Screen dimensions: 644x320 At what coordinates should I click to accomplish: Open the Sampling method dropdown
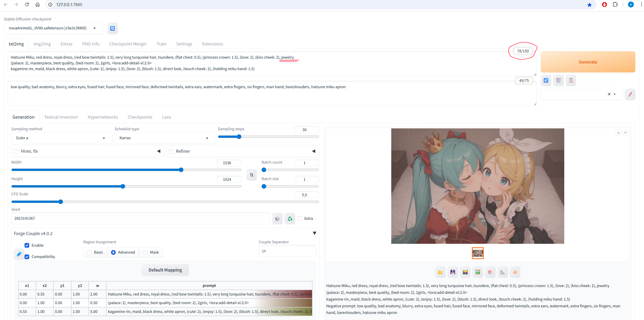pyautogui.click(x=61, y=138)
